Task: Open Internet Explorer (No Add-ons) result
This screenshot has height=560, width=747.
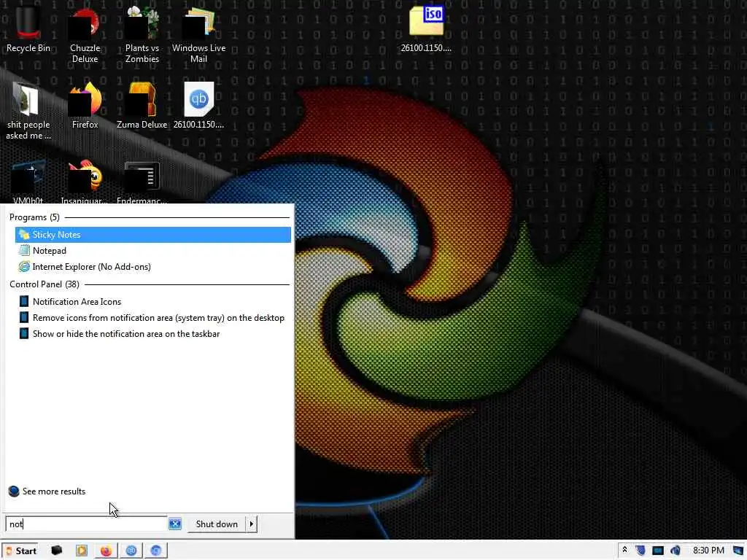Action: tap(153, 267)
